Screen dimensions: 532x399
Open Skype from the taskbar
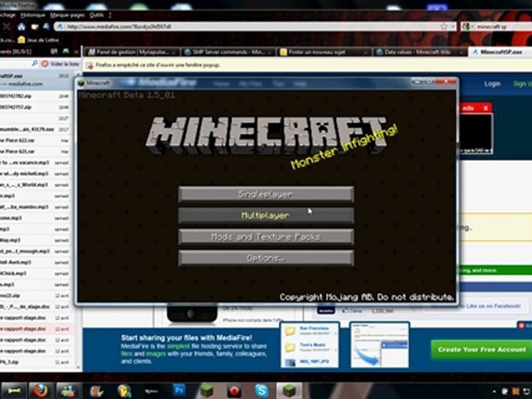(x=262, y=391)
